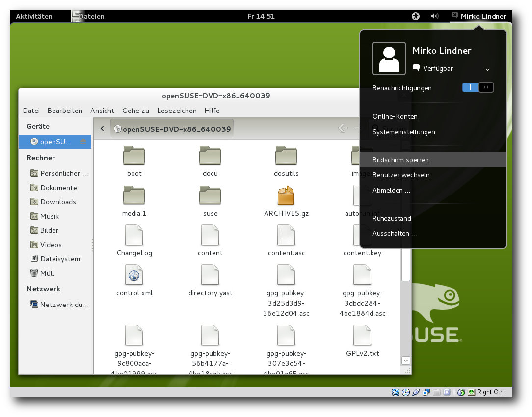The image size is (532, 417).
Task: Open the clock Fr 14:51
Action: pyautogui.click(x=261, y=16)
